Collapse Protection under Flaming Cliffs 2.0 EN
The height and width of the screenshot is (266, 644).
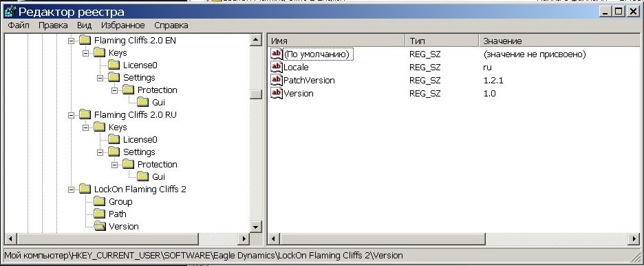[114, 90]
